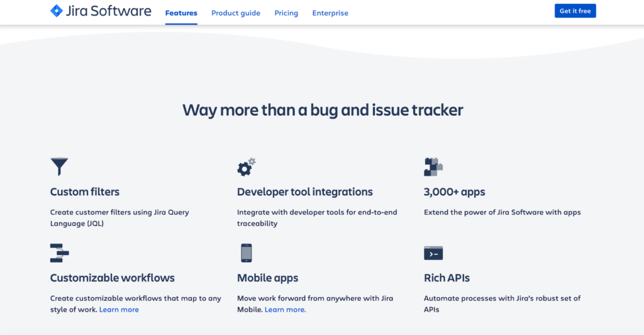
Task: Open the Pricing tab
Action: click(286, 13)
